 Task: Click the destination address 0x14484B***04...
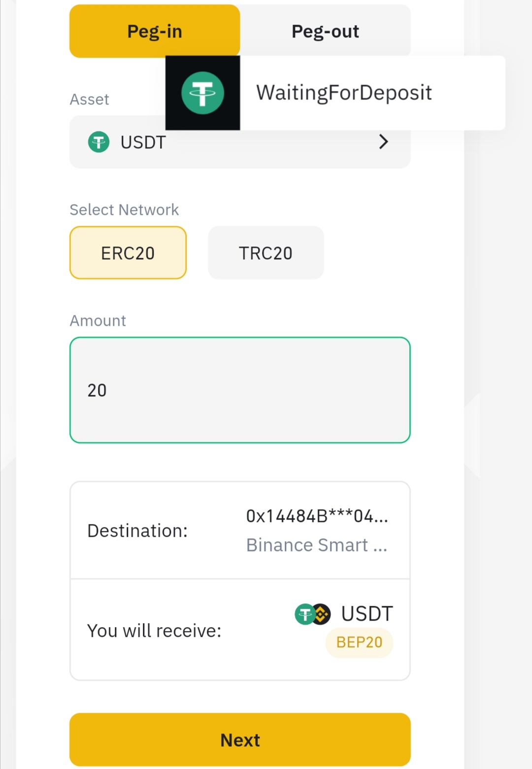point(317,516)
